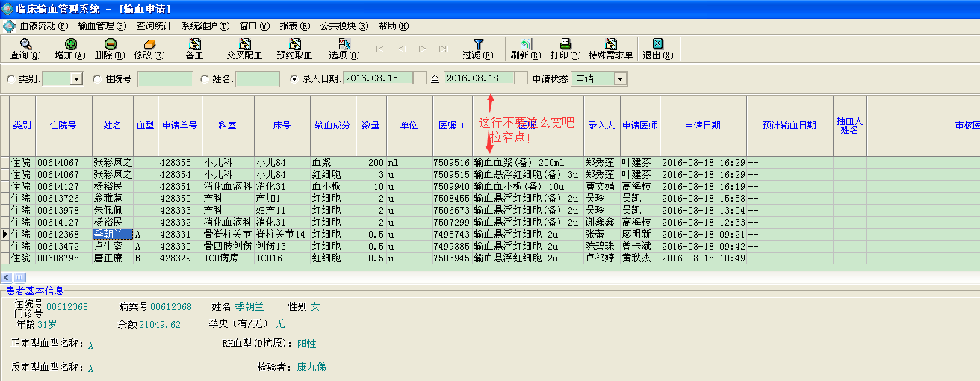Go to first record navigation arrow
This screenshot has height=381, width=980.
point(381,49)
